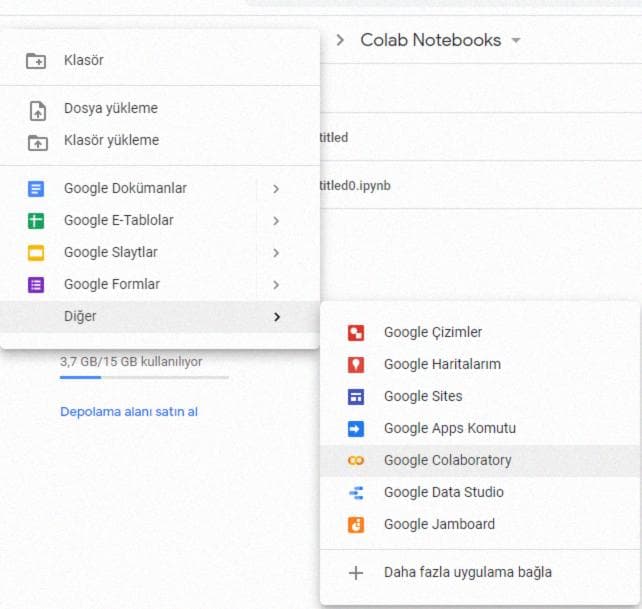Click the Google Apps Komutu arrow icon
This screenshot has height=609, width=642.
tap(356, 429)
